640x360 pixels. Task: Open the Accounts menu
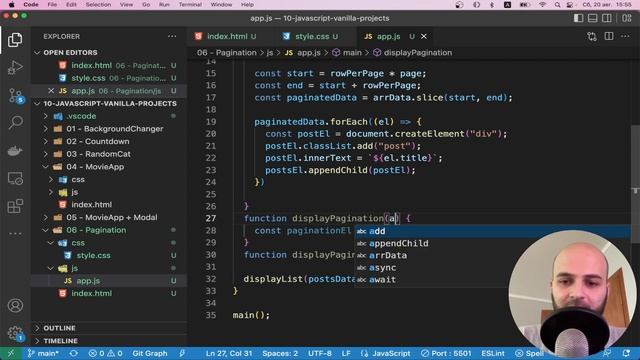click(15, 305)
